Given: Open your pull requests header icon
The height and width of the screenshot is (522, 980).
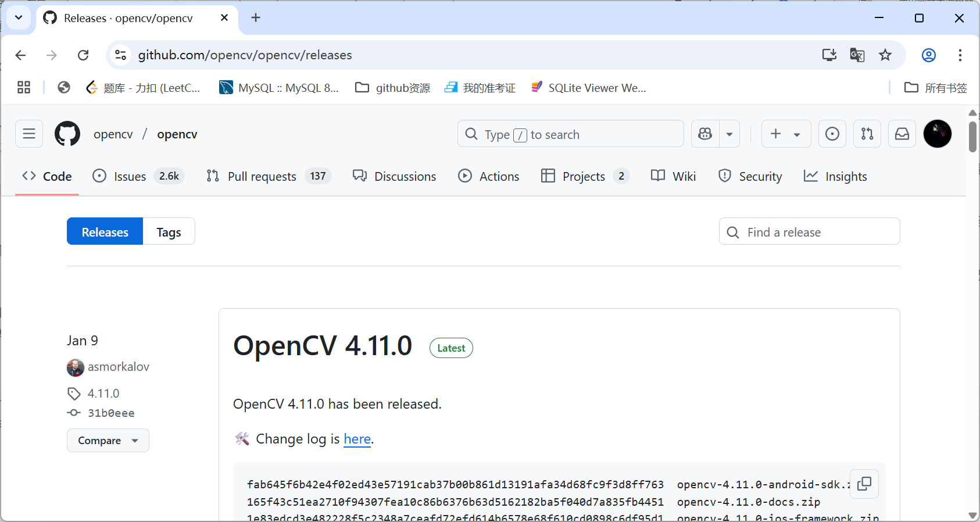Looking at the screenshot, I should click(867, 134).
